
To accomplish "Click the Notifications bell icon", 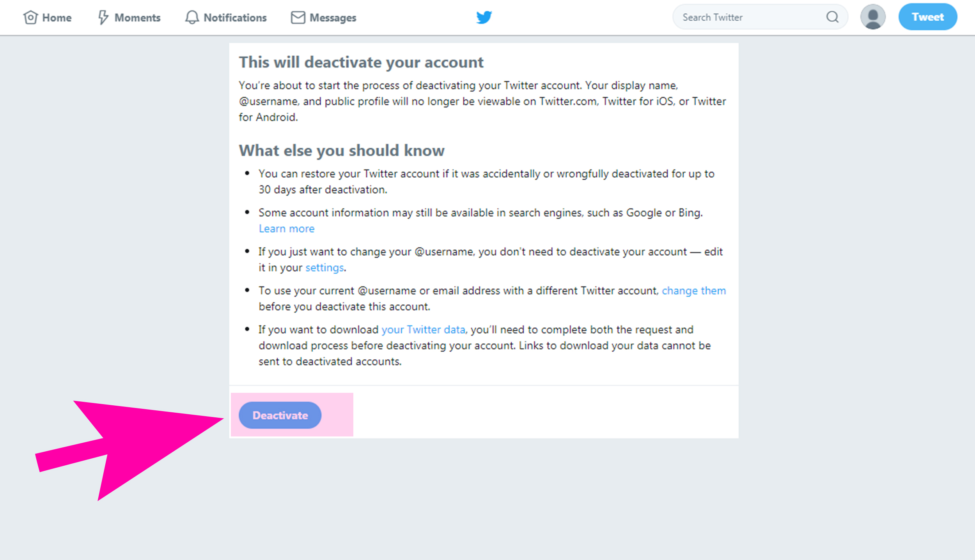I will tap(191, 18).
